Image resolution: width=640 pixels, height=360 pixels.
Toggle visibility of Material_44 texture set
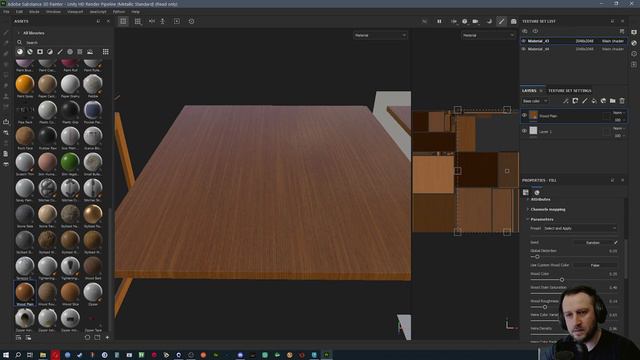[524, 49]
